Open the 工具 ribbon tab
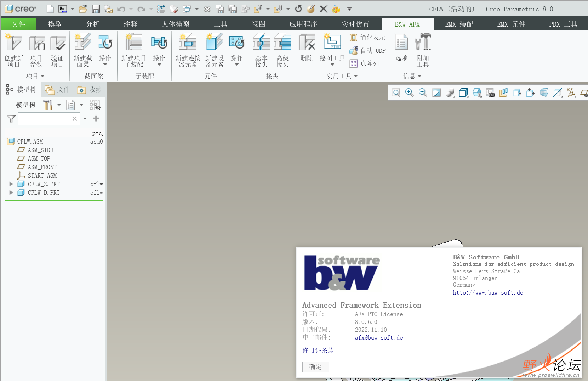 pos(221,24)
